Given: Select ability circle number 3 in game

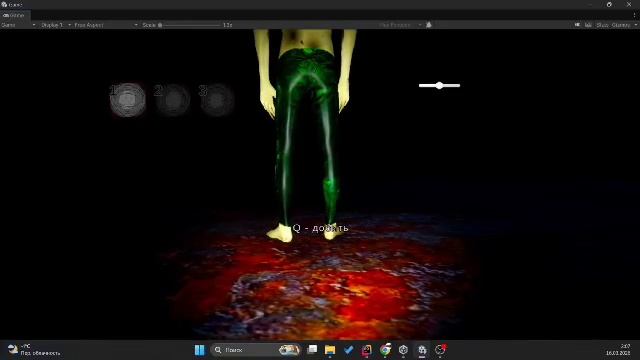Looking at the screenshot, I should (x=217, y=100).
